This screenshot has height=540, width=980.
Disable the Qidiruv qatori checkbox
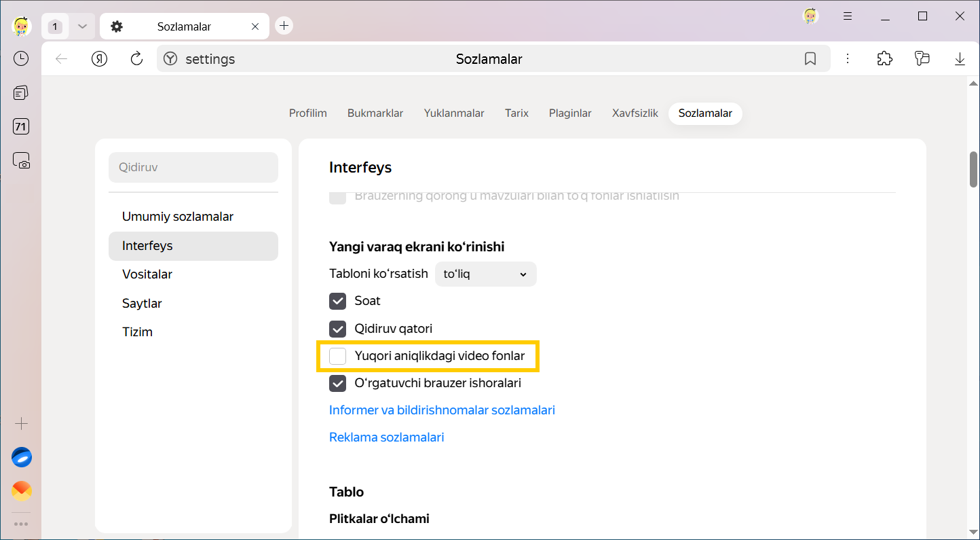pyautogui.click(x=338, y=329)
